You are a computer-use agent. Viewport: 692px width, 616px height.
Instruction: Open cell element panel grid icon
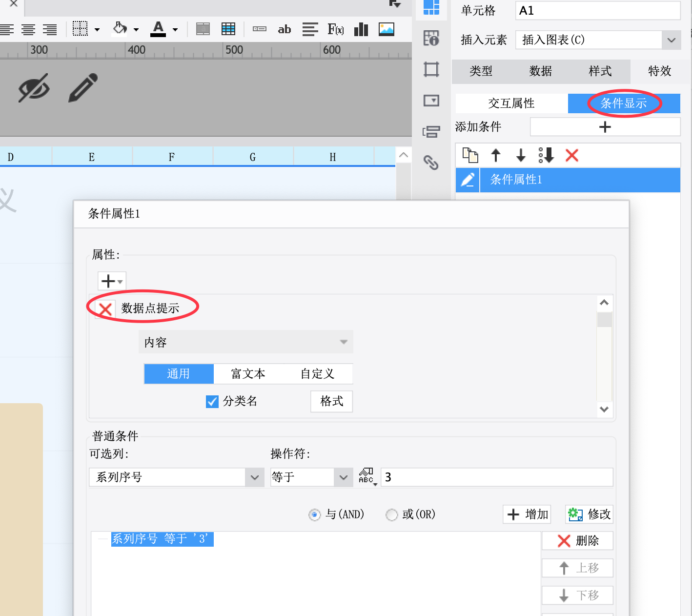point(431,7)
